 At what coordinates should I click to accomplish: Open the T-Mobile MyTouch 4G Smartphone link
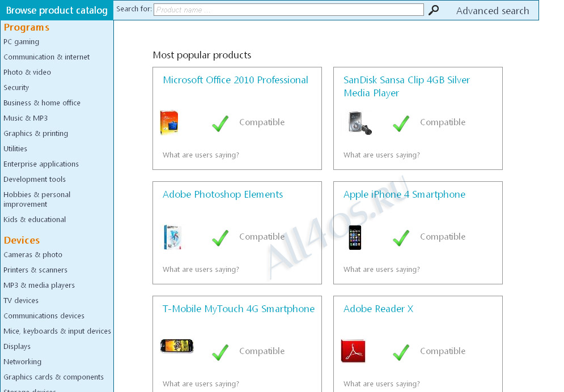pyautogui.click(x=239, y=309)
